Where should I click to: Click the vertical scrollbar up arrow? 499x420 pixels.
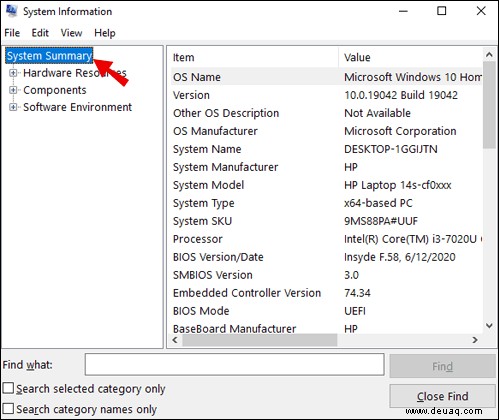tap(489, 54)
